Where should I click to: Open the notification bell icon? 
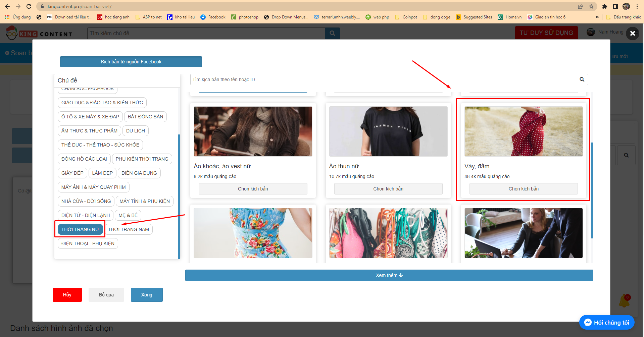coord(625,301)
